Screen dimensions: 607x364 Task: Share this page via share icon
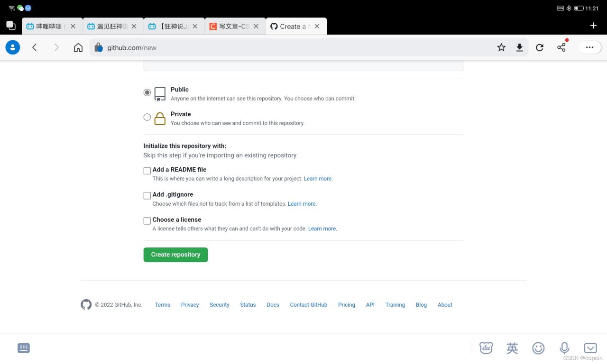[561, 47]
